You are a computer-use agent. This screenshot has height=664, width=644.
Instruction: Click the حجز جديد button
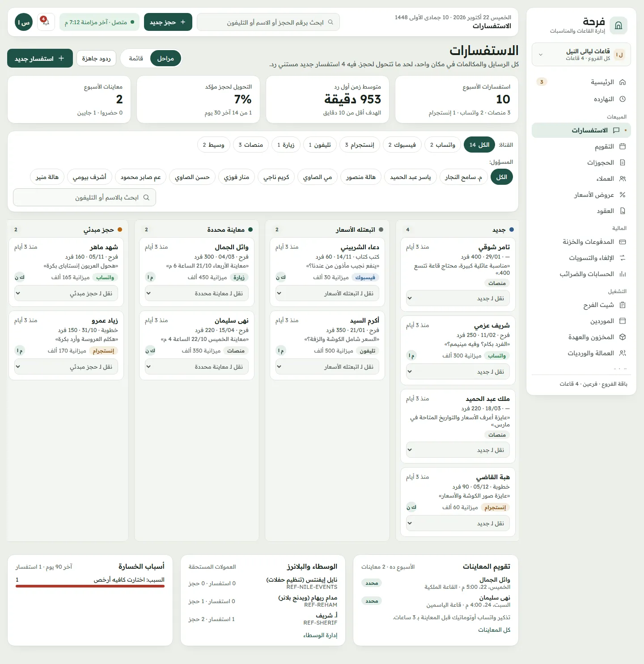pyautogui.click(x=168, y=22)
